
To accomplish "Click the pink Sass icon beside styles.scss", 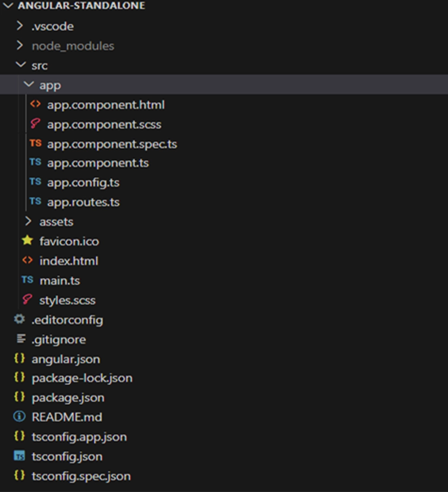I will tap(27, 299).
